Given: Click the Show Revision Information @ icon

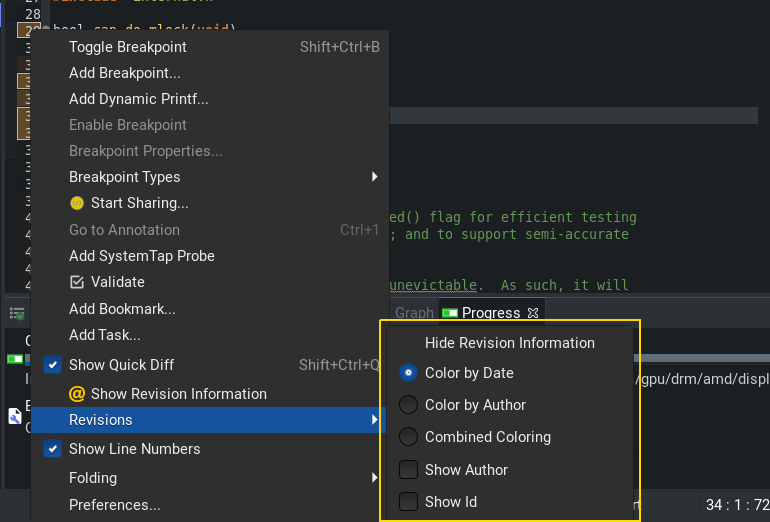Looking at the screenshot, I should coord(77,394).
